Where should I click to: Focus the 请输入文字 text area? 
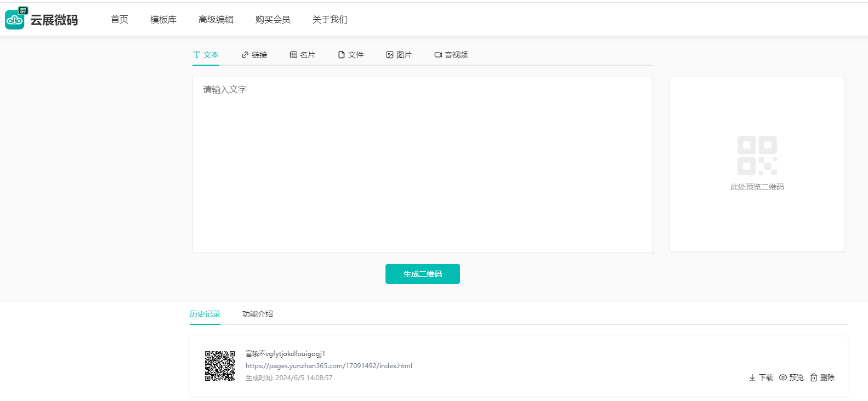click(423, 165)
